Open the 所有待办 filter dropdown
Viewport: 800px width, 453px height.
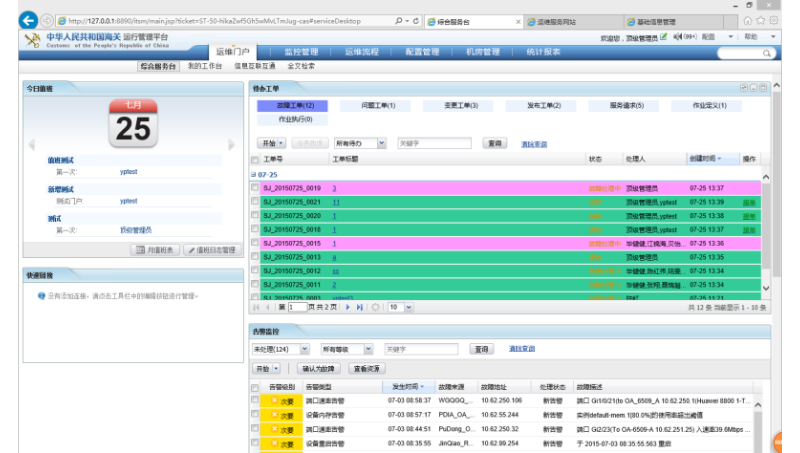click(382, 143)
